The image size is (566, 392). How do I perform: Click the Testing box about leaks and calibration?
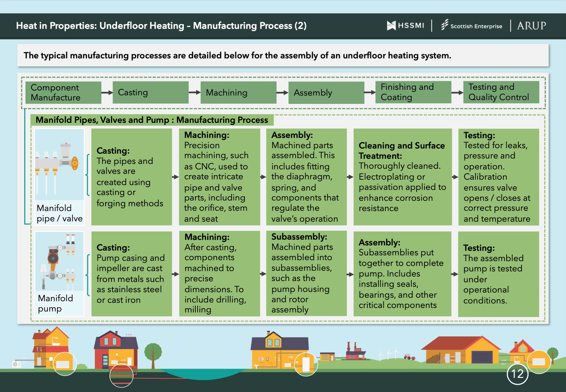click(x=499, y=177)
